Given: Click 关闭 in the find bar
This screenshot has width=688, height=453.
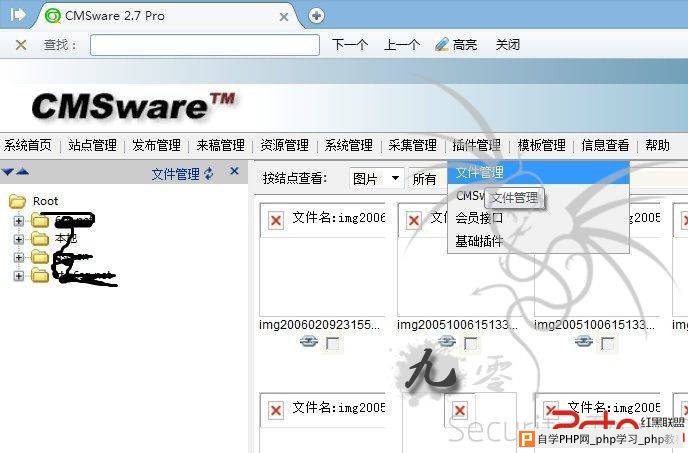Looking at the screenshot, I should tap(508, 45).
